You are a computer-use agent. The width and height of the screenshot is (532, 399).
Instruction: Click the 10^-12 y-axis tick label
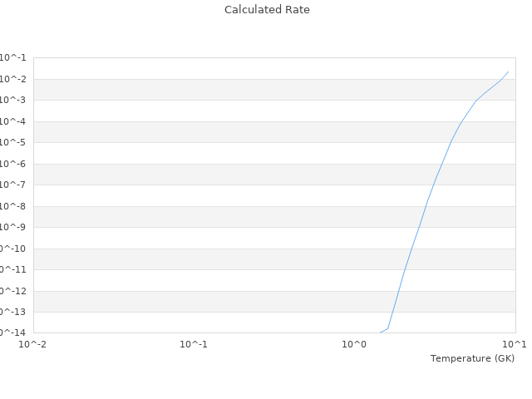point(12,291)
